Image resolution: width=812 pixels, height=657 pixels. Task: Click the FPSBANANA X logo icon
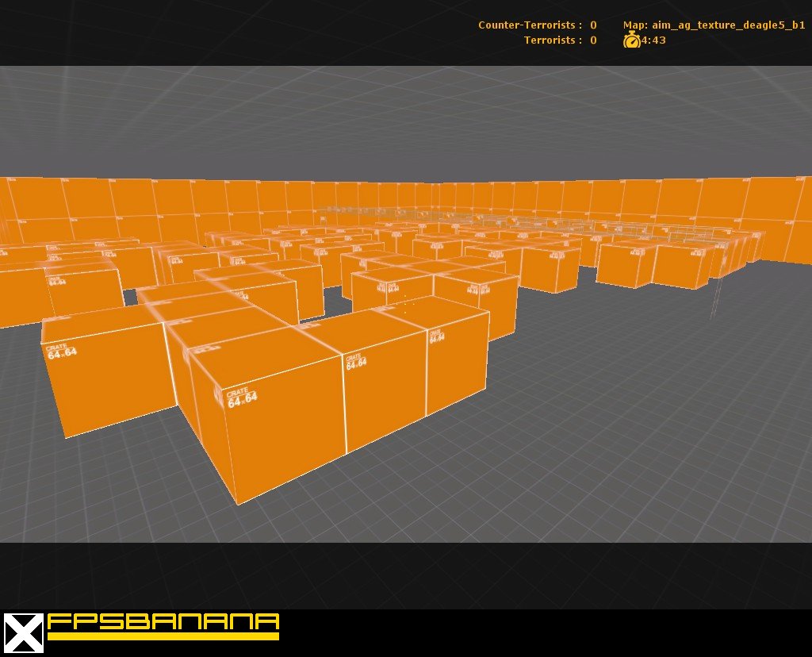tap(22, 633)
